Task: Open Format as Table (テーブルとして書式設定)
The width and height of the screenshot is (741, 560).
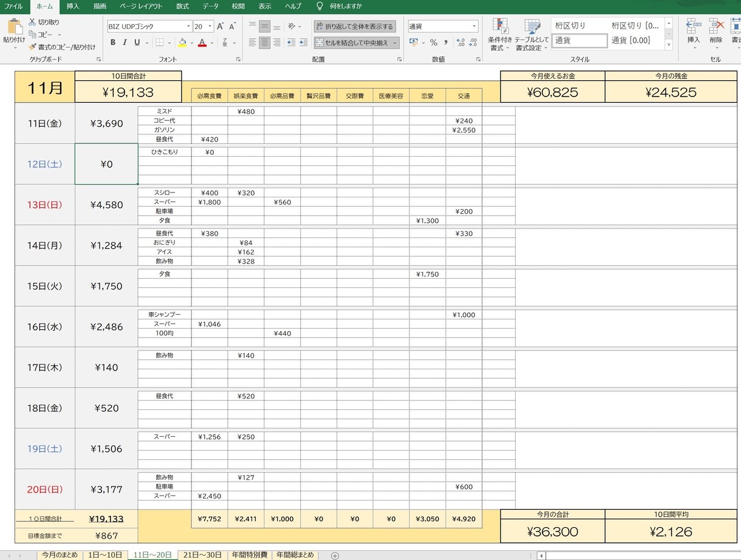Action: [531, 35]
